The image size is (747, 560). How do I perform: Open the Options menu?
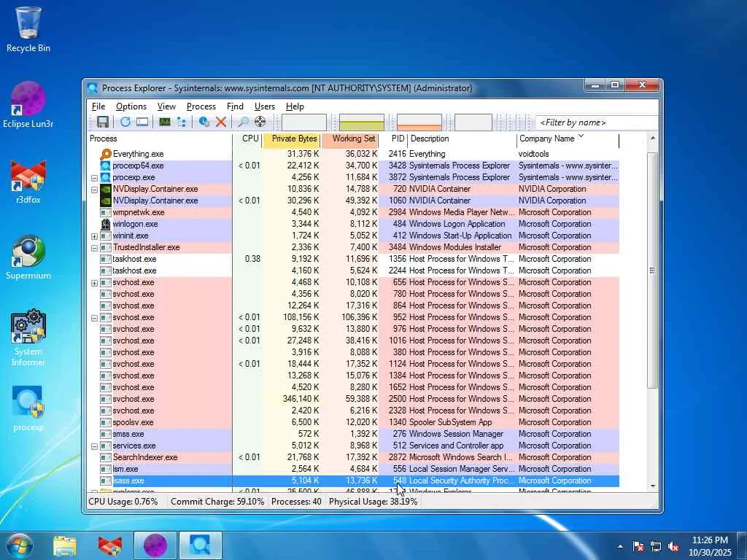[x=131, y=106]
